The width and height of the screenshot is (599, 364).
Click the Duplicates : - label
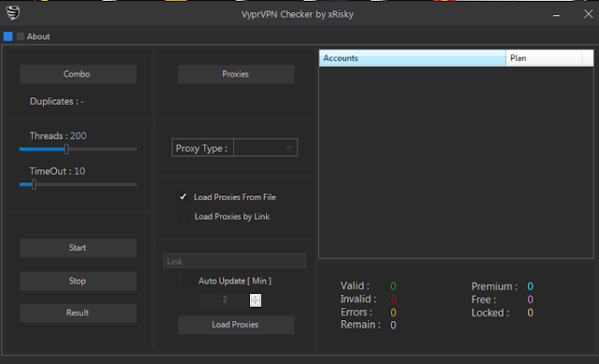point(57,101)
